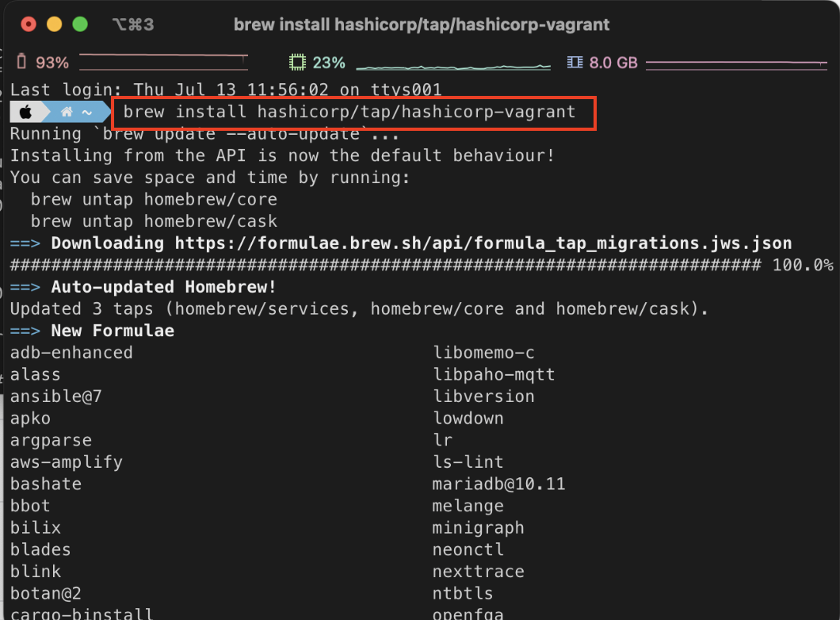Click formula name nexttrace
Viewport: 840px width, 620px height.
(x=478, y=572)
